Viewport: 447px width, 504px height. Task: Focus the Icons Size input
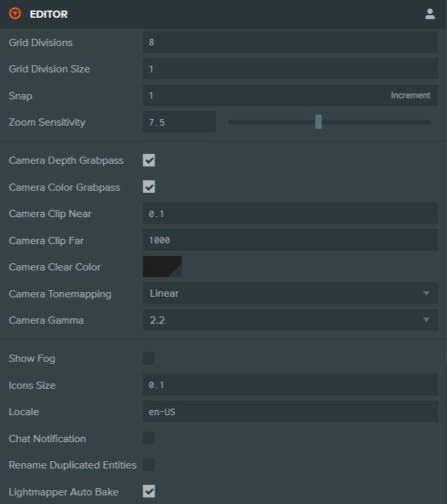[x=290, y=385]
